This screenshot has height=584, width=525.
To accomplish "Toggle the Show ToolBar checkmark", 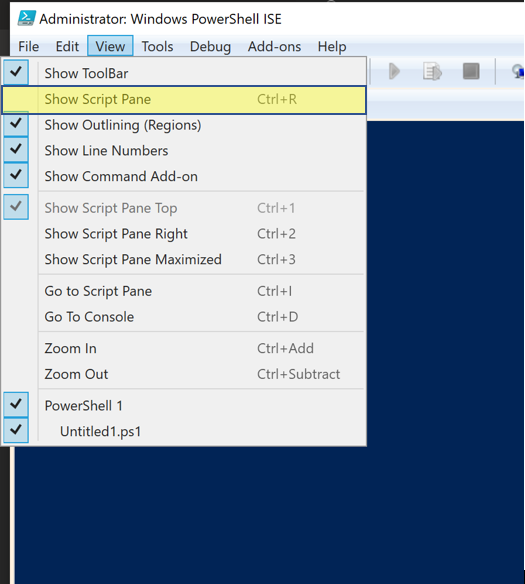I will pyautogui.click(x=184, y=73).
